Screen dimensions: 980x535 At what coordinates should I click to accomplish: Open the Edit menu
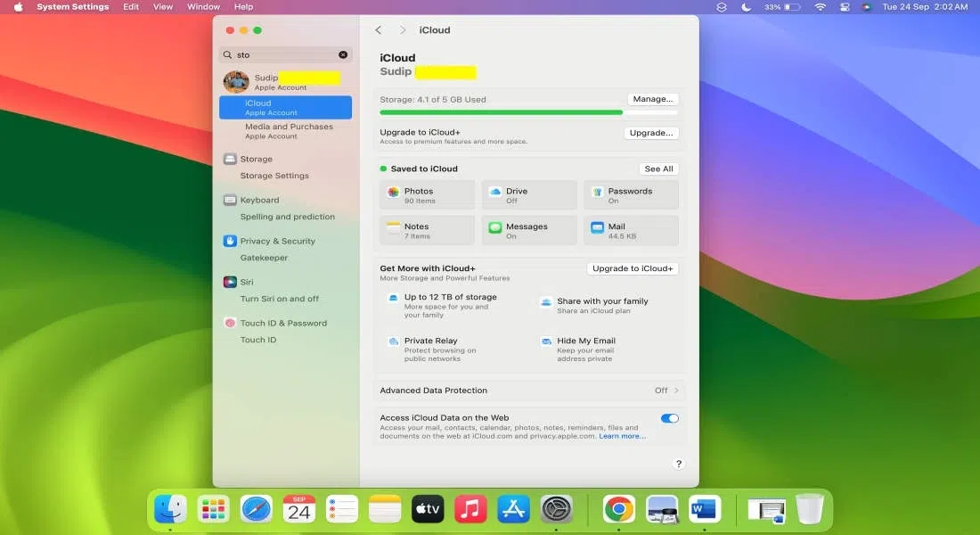[131, 7]
